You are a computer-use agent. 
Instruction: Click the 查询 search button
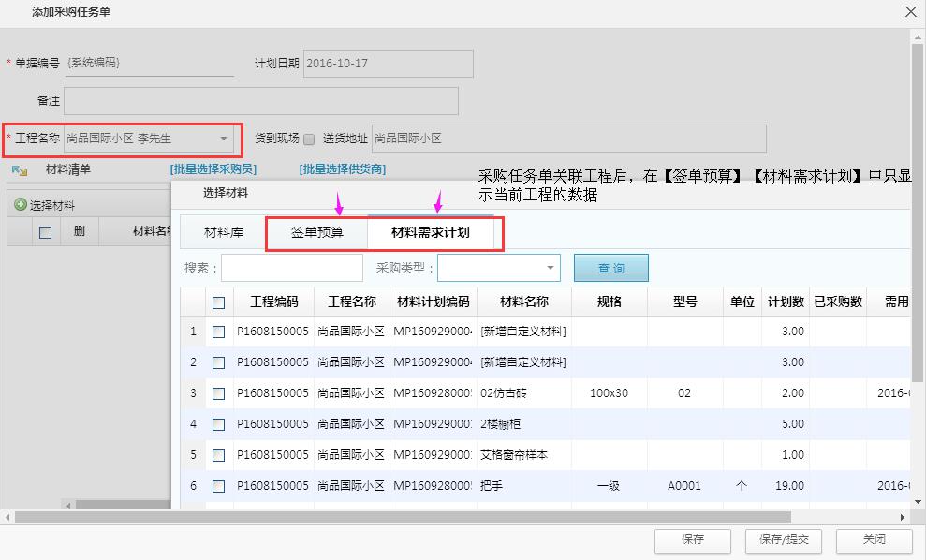click(610, 267)
